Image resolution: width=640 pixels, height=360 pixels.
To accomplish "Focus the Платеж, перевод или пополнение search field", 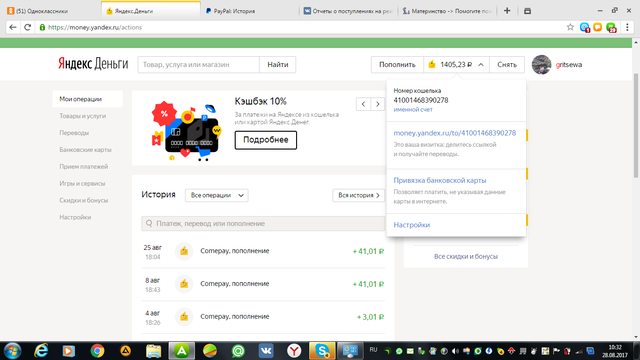I will (263, 224).
